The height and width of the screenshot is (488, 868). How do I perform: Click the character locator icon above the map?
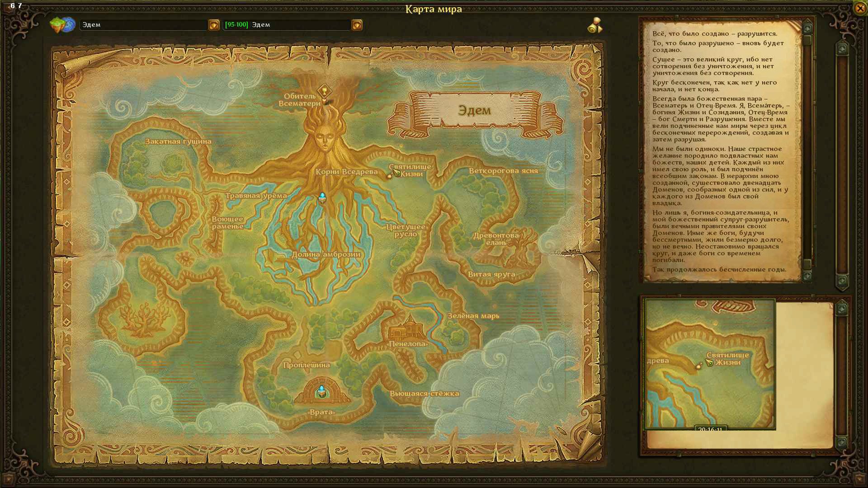pos(595,25)
